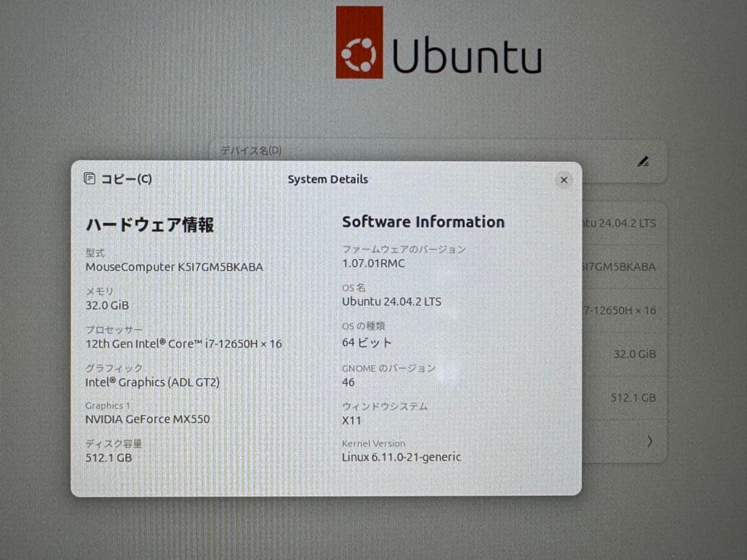The image size is (747, 560).
Task: Select the Software Information section heading
Action: (423, 222)
